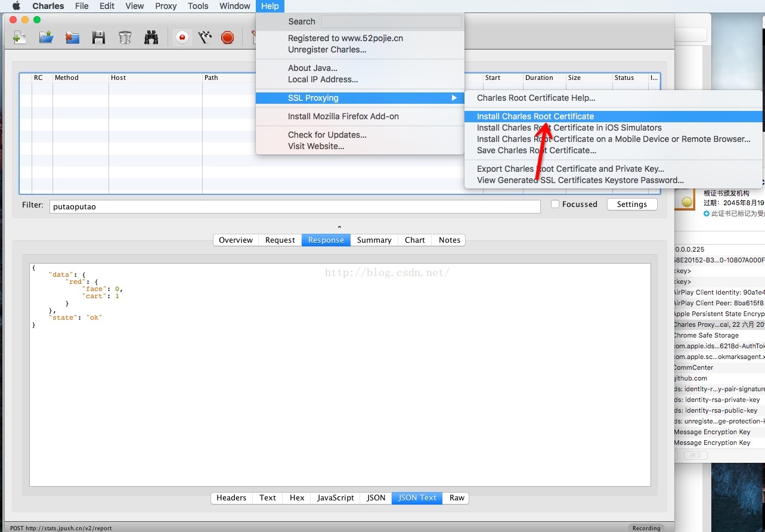Open the Proxy menu in menu bar
765x532 pixels.
[166, 6]
